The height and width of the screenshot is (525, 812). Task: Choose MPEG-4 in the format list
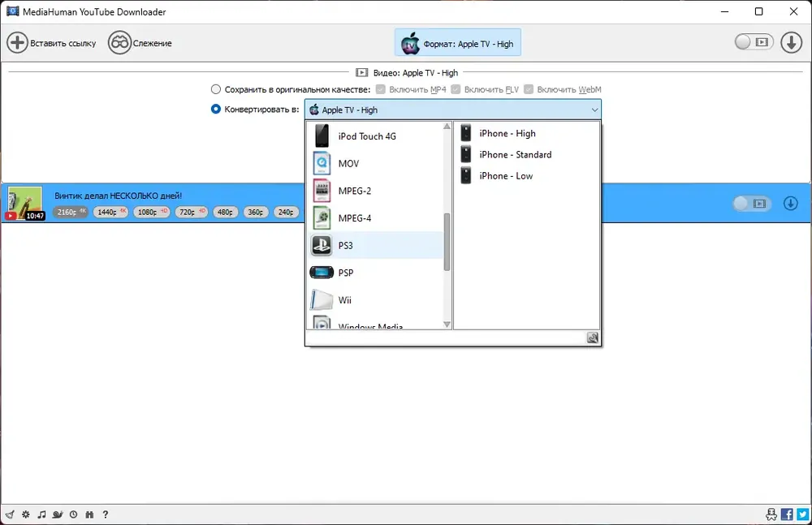(375, 218)
